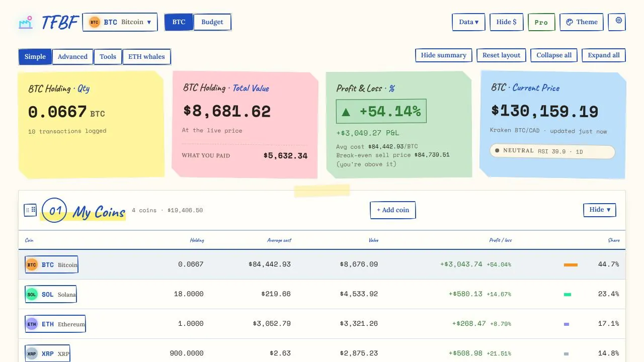Click the Coin column header
Viewport: 644px width, 362px height.
(29, 240)
